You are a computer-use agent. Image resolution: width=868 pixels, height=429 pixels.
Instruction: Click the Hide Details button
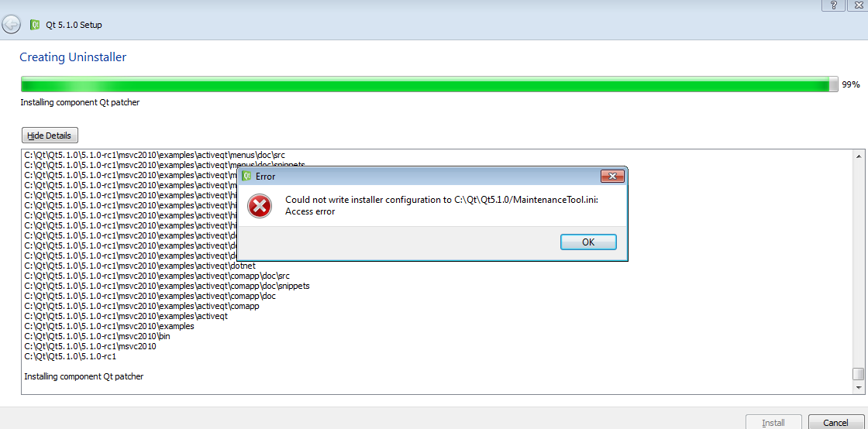click(50, 136)
